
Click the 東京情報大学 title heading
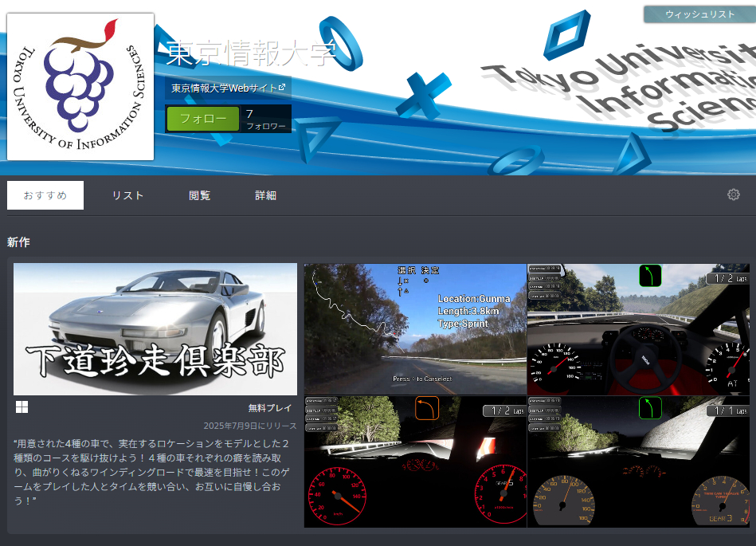[251, 53]
